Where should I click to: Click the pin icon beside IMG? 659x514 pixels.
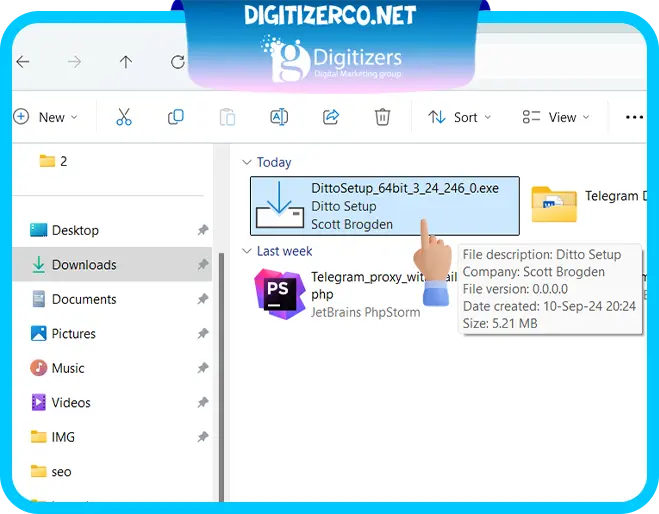(203, 437)
